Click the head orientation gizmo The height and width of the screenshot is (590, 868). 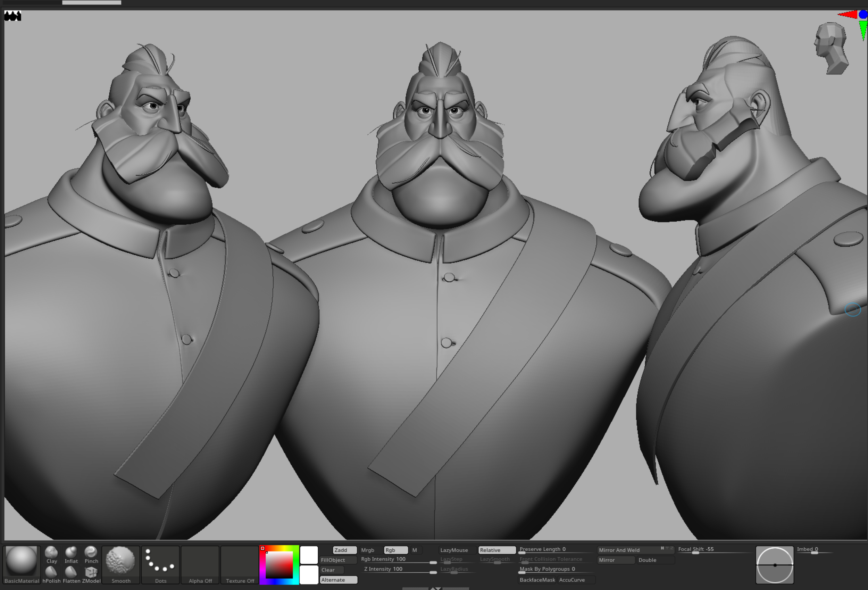pyautogui.click(x=832, y=48)
